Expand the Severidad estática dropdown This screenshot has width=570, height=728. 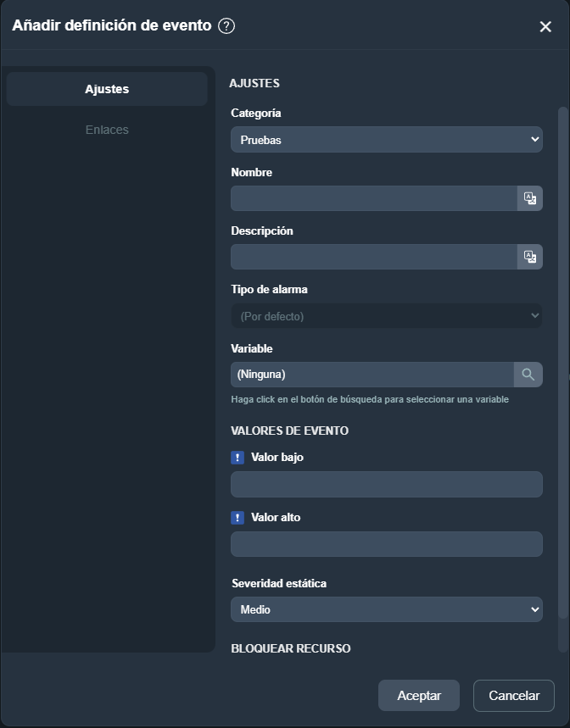point(386,609)
